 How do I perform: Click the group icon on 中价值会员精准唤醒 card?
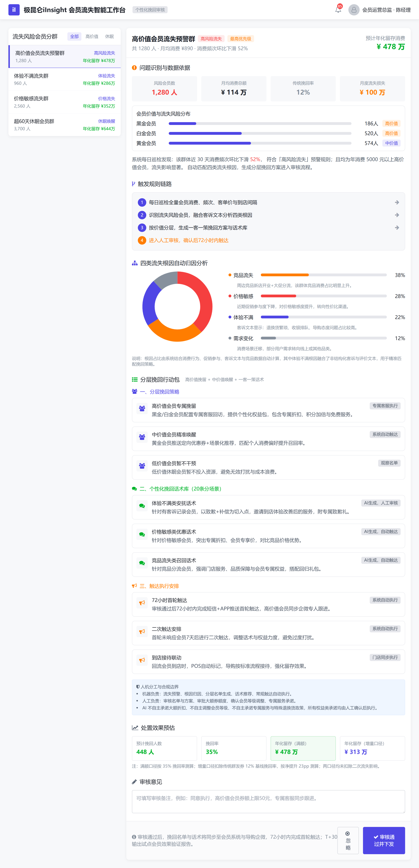click(x=142, y=437)
